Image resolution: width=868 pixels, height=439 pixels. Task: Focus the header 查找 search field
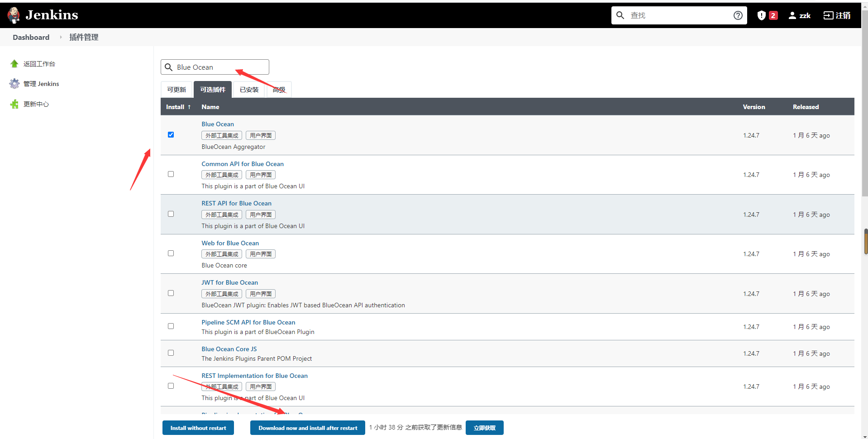679,15
